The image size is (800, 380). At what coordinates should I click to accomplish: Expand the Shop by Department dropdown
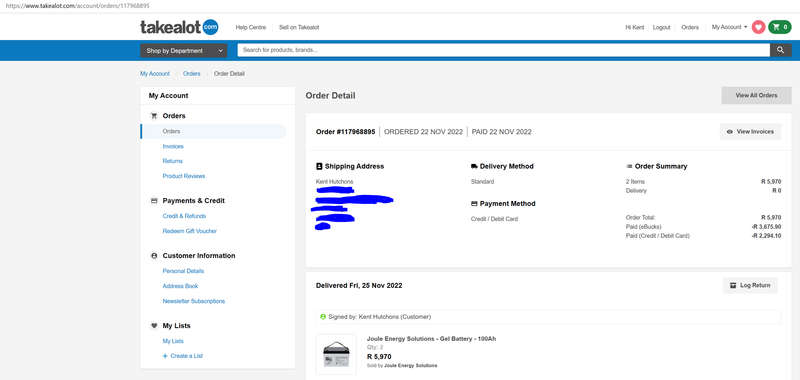click(184, 50)
